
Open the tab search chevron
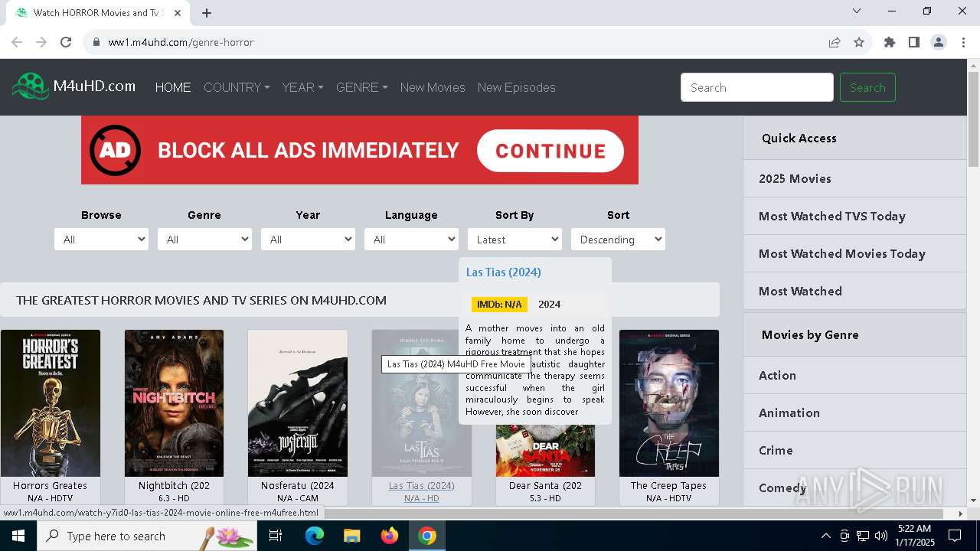pos(857,11)
